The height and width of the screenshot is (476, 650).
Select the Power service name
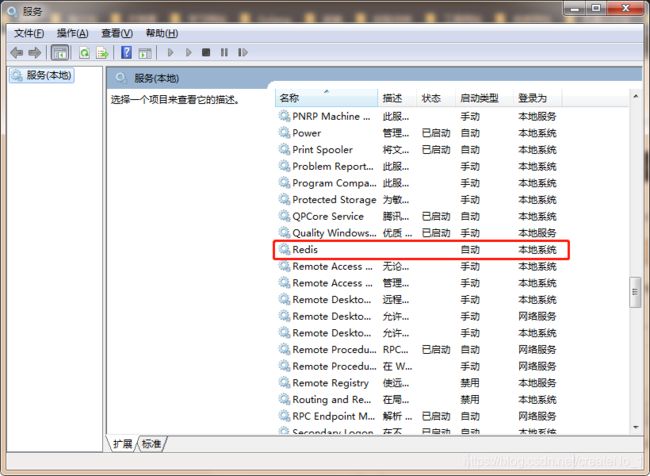(x=307, y=133)
